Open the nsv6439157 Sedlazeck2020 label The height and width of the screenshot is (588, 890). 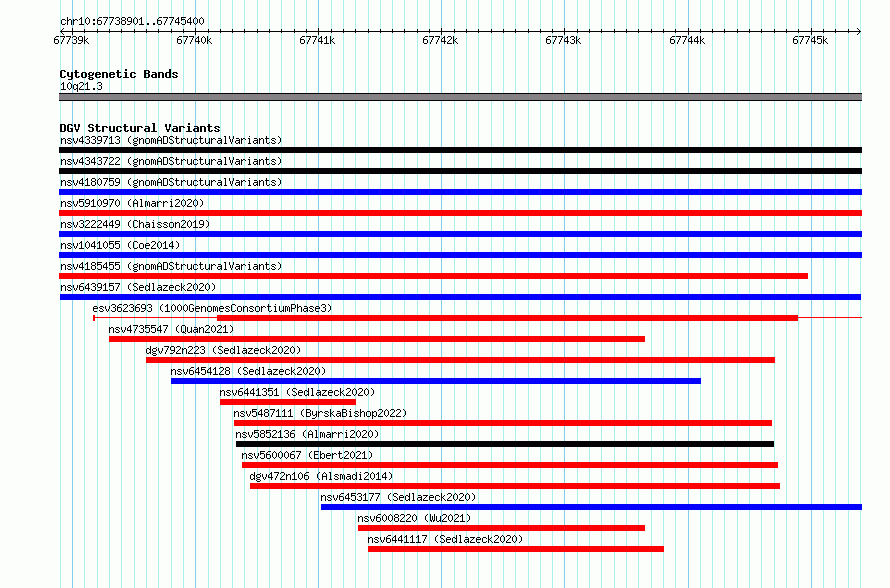138,287
